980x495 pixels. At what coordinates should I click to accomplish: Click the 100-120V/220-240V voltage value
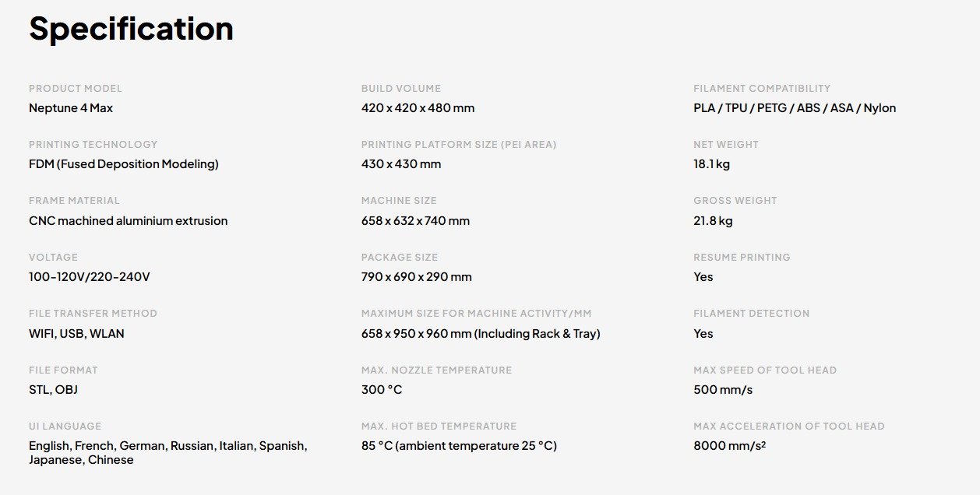coord(87,277)
